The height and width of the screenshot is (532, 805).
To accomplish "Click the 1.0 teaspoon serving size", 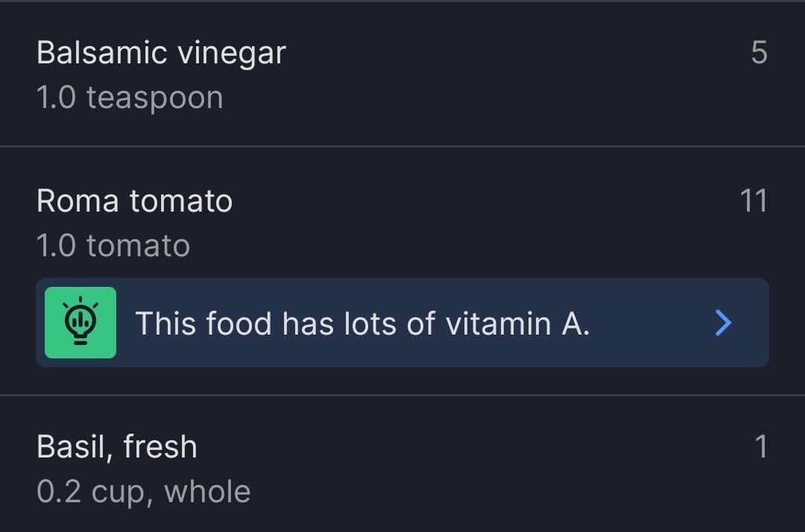I will (x=130, y=98).
